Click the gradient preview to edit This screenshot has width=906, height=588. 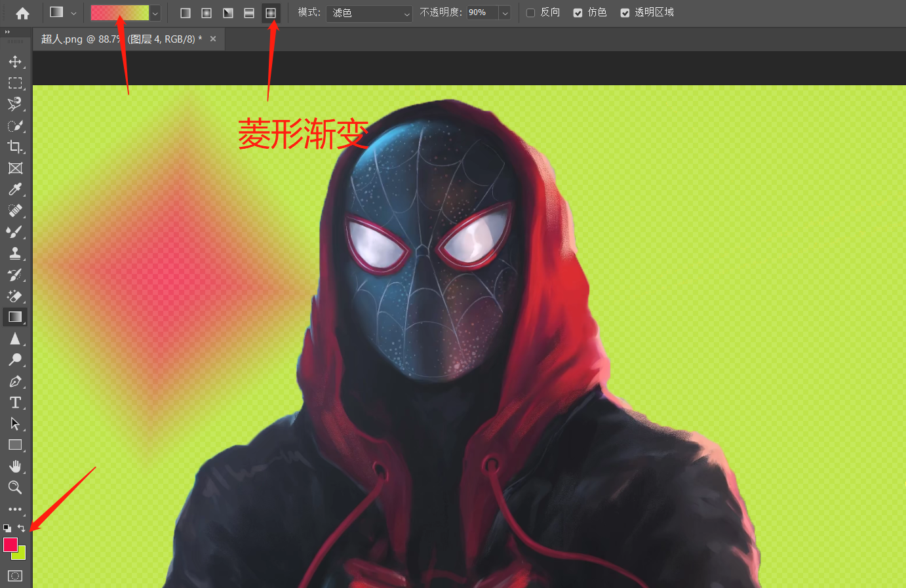(x=120, y=12)
